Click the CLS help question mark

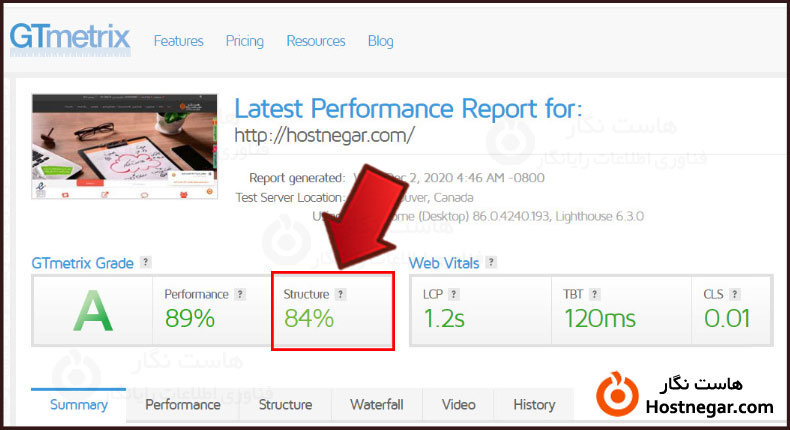(x=735, y=294)
